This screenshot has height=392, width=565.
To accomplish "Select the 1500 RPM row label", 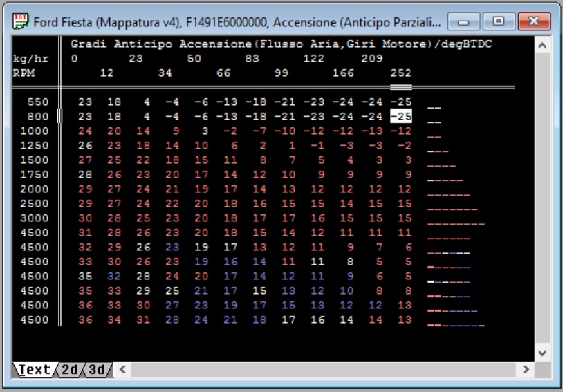I will (x=34, y=160).
